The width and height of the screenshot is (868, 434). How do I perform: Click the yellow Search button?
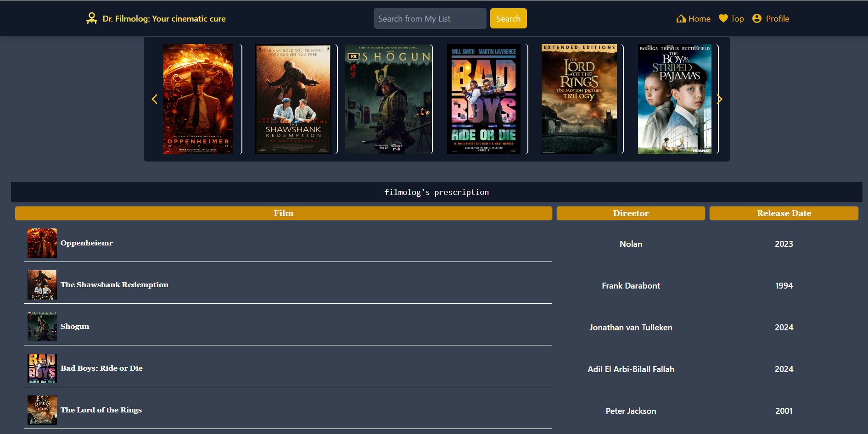click(x=508, y=18)
